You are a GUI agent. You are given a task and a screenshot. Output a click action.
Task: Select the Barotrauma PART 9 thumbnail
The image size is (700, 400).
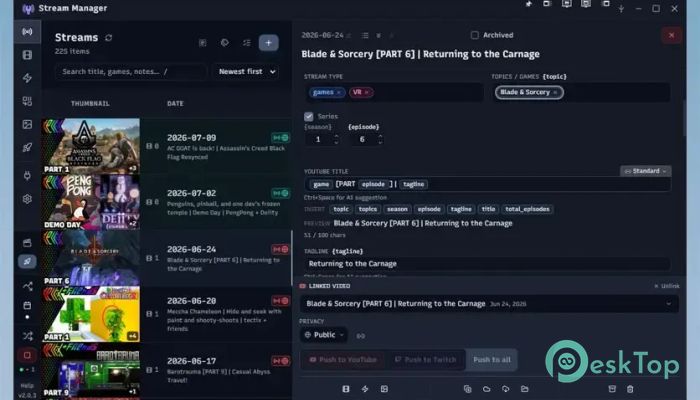click(91, 370)
